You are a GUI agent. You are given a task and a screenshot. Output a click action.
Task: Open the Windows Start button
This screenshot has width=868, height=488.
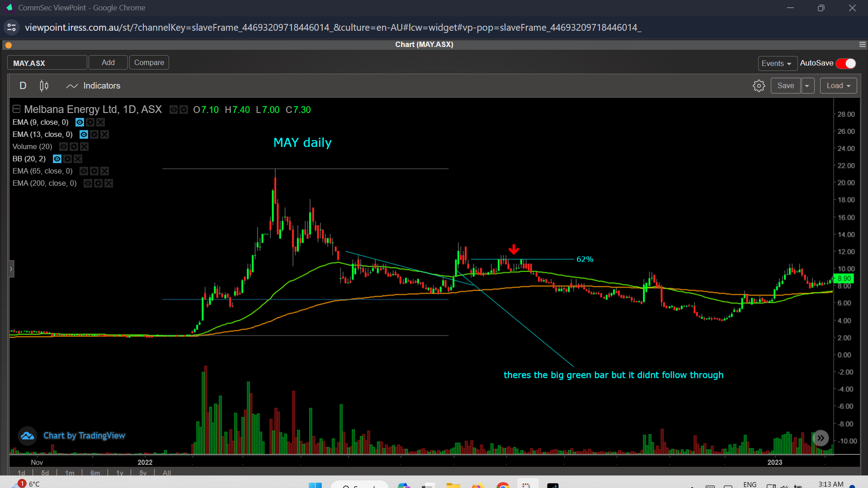pos(315,485)
